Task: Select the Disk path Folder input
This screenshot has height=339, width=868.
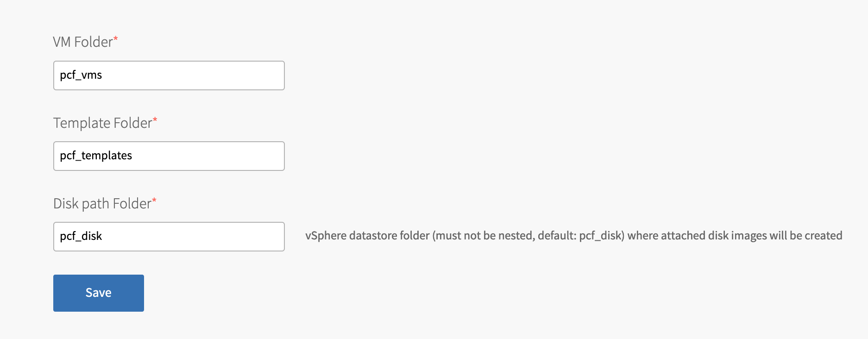Action: tap(169, 237)
